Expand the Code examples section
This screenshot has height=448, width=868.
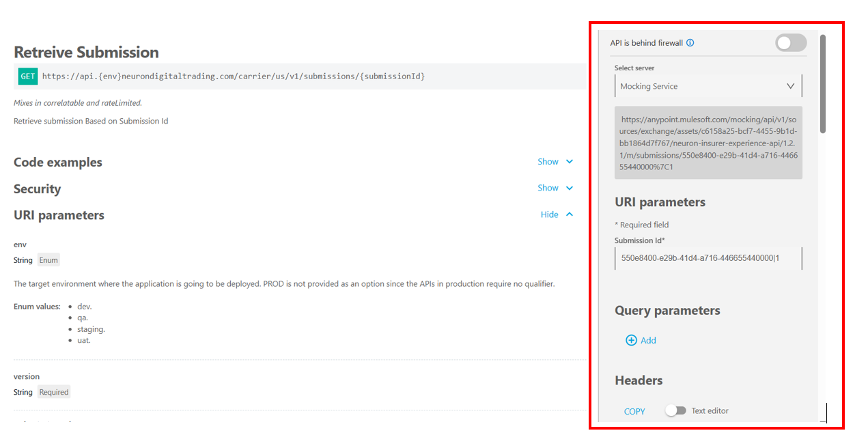click(548, 162)
